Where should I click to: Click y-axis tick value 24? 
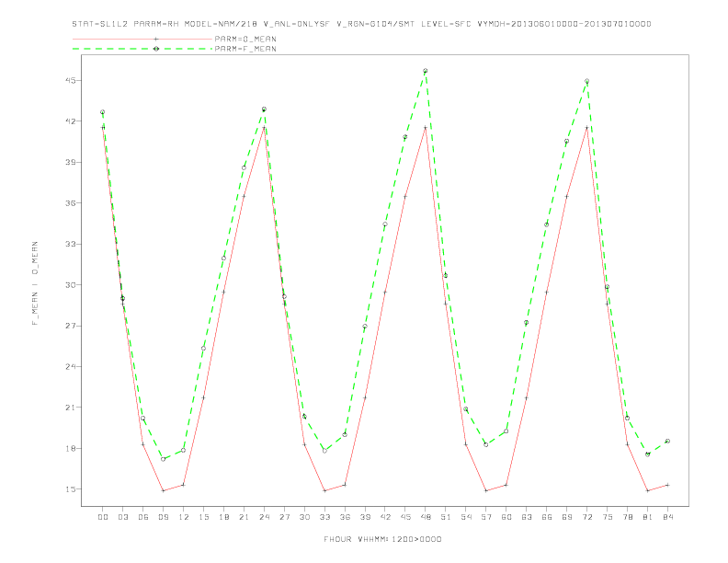click(x=70, y=366)
